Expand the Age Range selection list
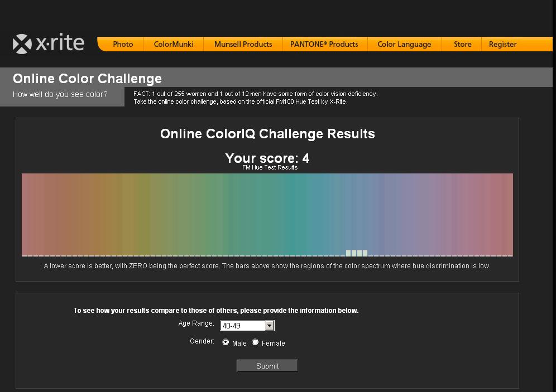The width and height of the screenshot is (556, 392). [270, 325]
